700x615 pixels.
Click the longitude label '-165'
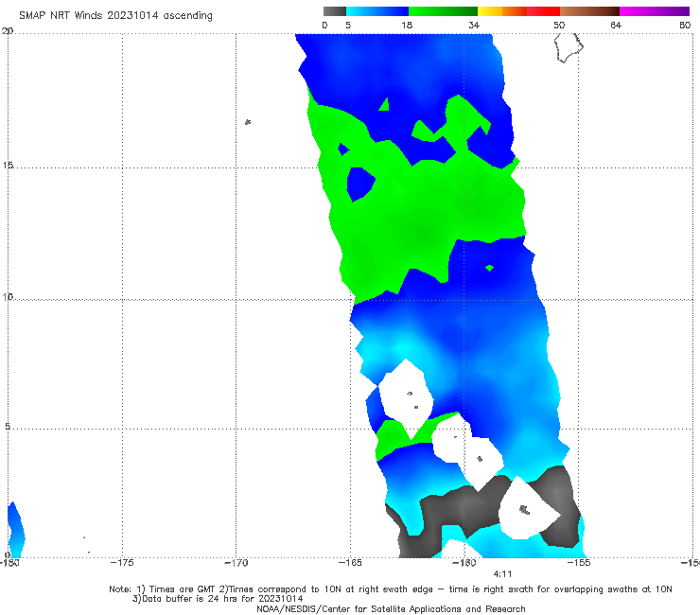pos(350,563)
